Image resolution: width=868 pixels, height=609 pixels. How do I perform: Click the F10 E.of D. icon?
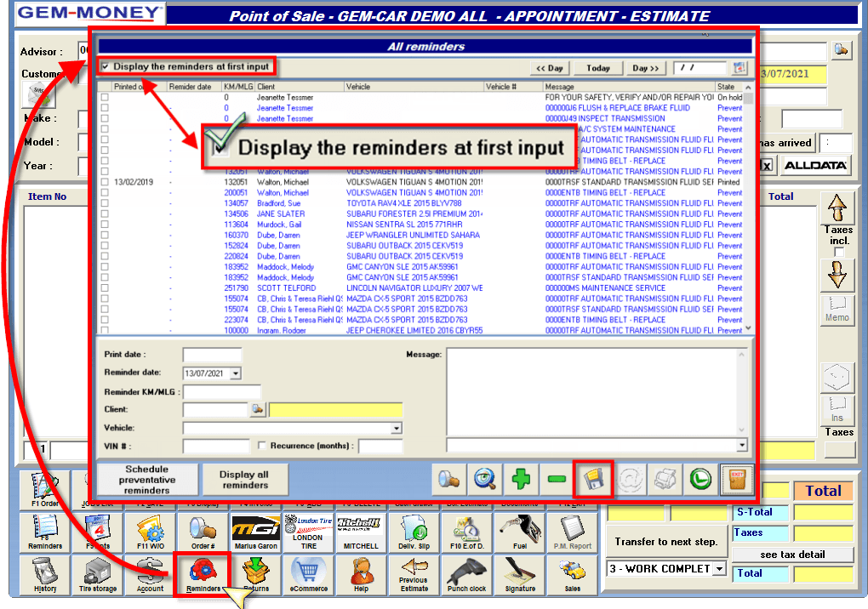tap(466, 531)
